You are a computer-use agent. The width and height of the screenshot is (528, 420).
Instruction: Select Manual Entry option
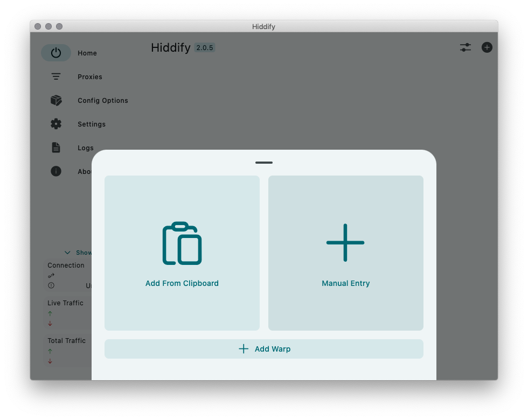[x=346, y=253]
